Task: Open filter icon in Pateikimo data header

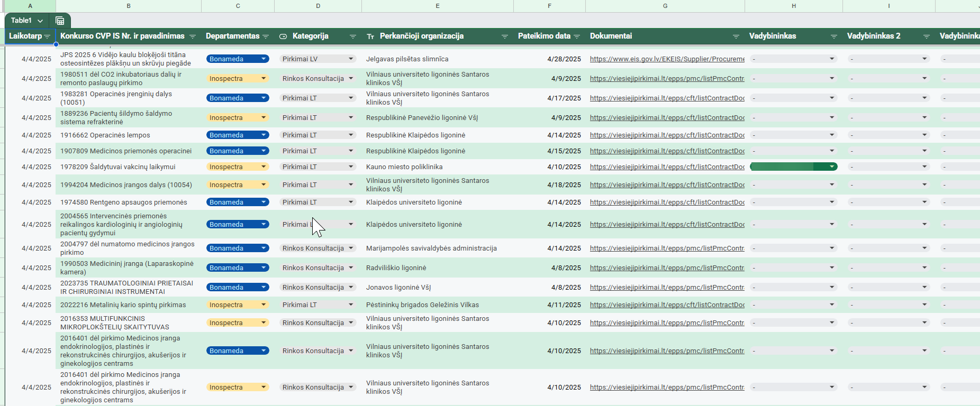Action: click(577, 36)
